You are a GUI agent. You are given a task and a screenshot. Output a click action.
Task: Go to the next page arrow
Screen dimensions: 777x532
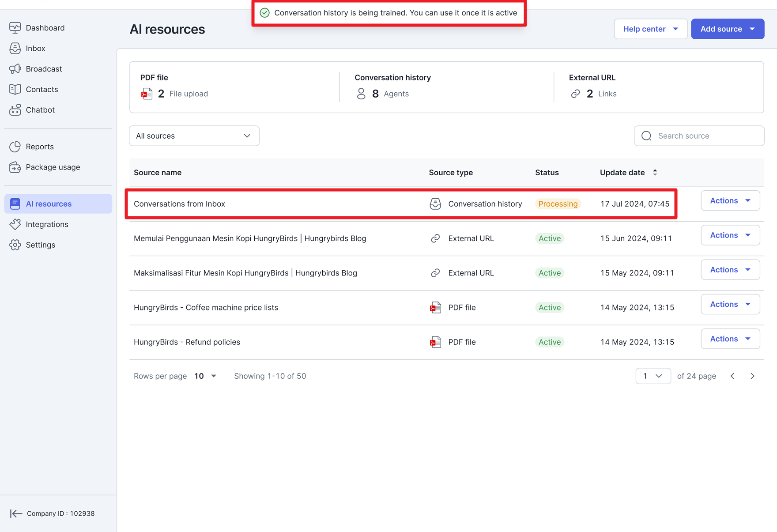[753, 376]
